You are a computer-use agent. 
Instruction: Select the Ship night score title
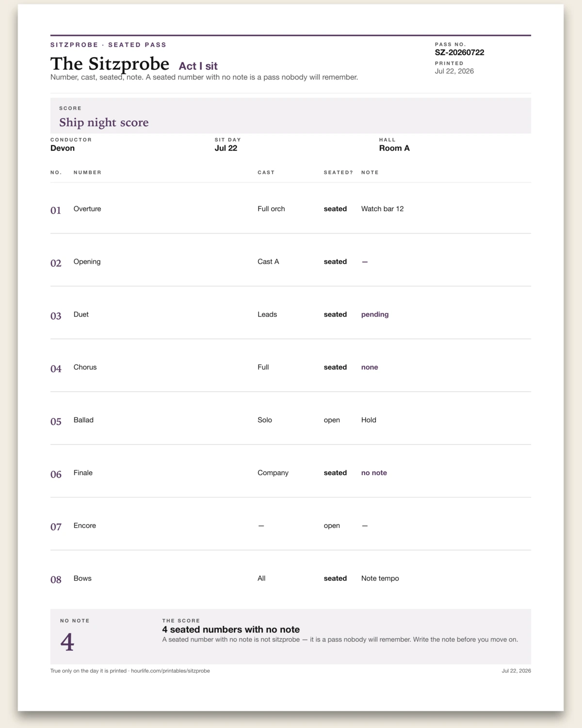[x=104, y=122]
